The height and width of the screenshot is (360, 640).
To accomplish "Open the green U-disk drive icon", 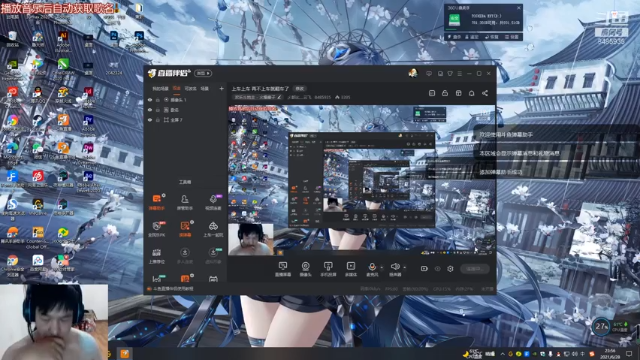I will point(454,20).
